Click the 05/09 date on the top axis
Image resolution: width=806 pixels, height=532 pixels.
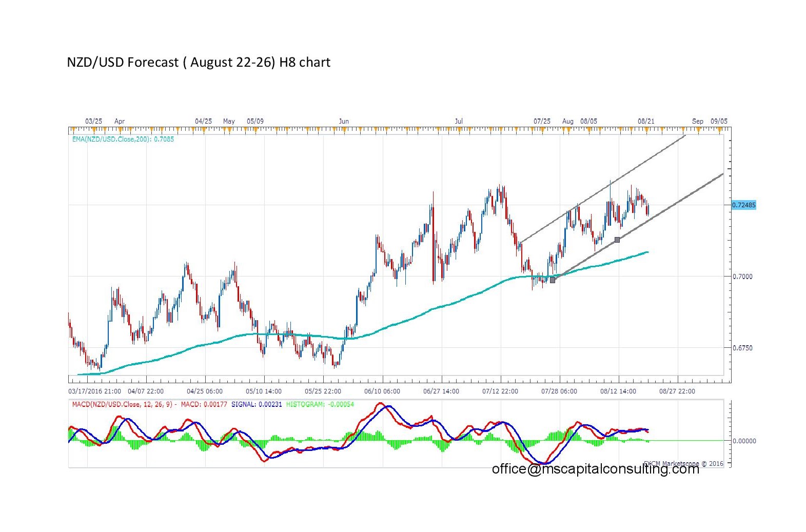tap(255, 121)
